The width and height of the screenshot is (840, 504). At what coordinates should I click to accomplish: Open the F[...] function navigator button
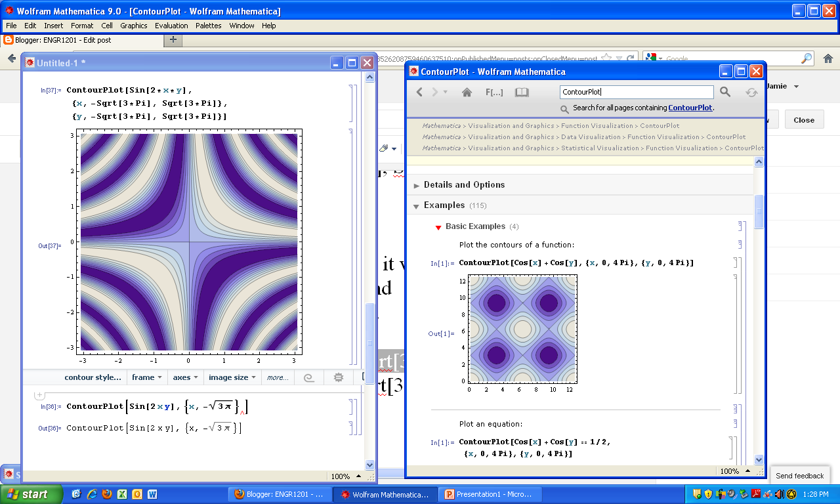494,93
